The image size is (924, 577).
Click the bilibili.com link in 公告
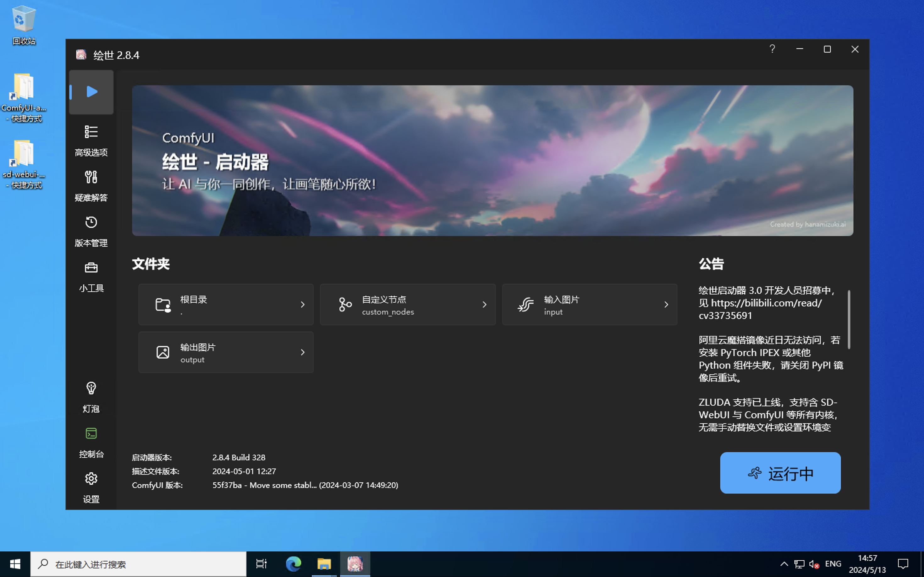765,303
